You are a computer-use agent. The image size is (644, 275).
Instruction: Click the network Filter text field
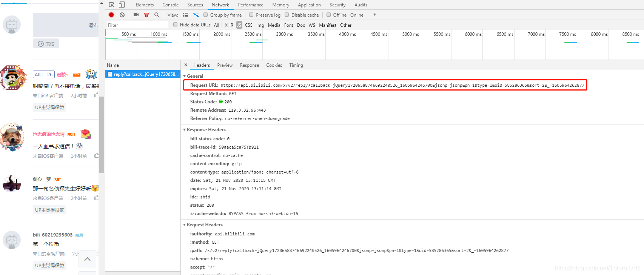137,25
